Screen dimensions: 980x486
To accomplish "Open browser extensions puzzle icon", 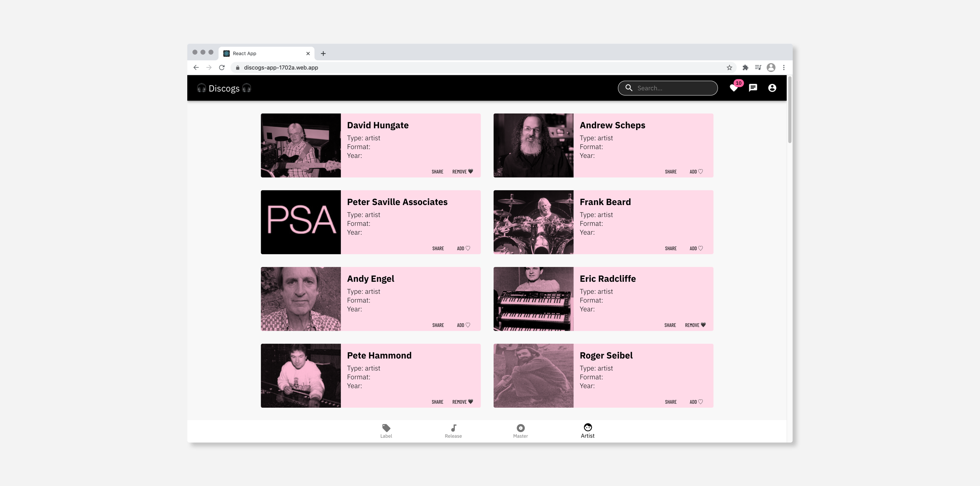I will coord(745,67).
